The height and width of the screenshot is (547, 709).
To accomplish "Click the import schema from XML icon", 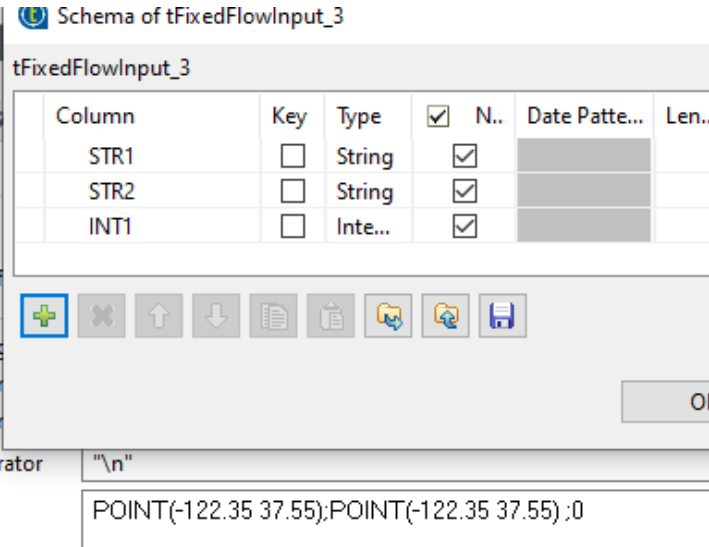I will tap(387, 316).
